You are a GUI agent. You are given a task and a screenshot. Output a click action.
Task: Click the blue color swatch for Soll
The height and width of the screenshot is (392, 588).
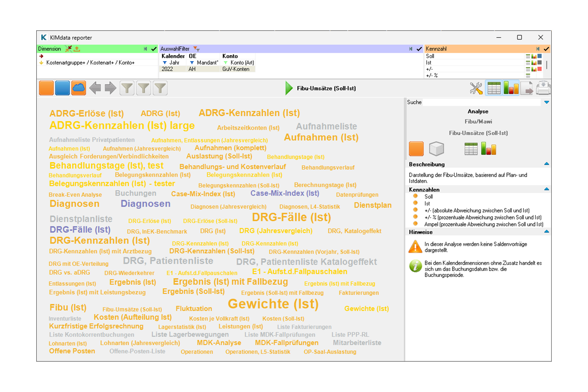[x=540, y=56]
